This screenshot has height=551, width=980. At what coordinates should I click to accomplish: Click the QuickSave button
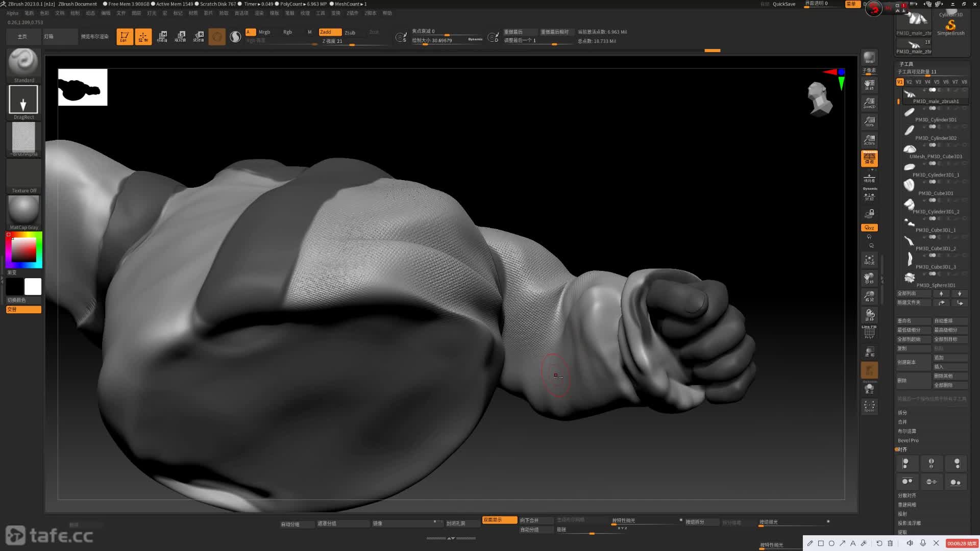(784, 4)
